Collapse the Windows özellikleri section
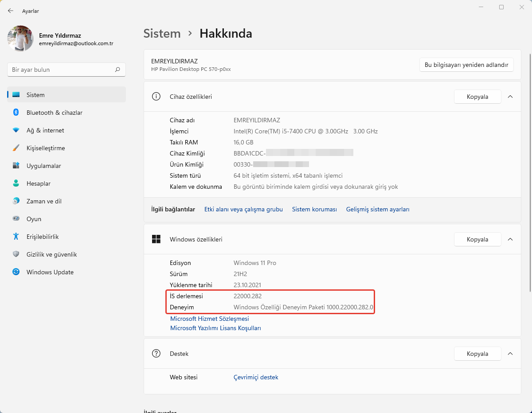Image resolution: width=532 pixels, height=413 pixels. (510, 239)
